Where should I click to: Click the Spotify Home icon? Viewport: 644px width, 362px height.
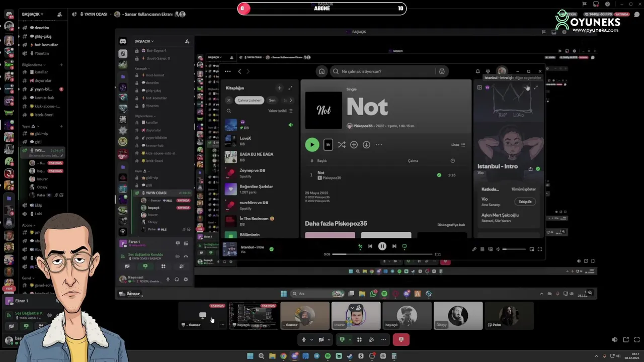coord(322,71)
